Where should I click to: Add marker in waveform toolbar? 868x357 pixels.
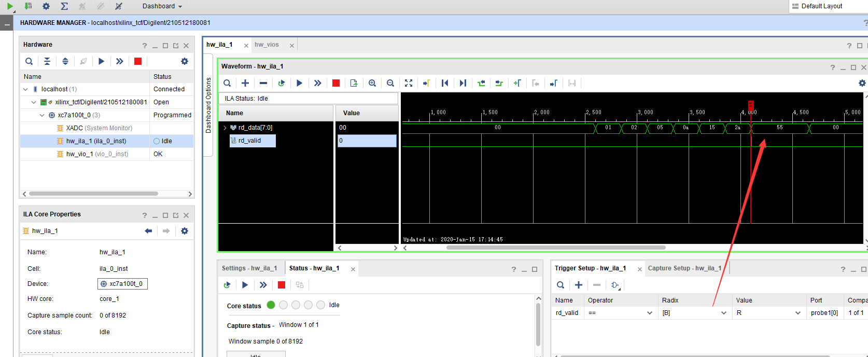click(x=517, y=83)
